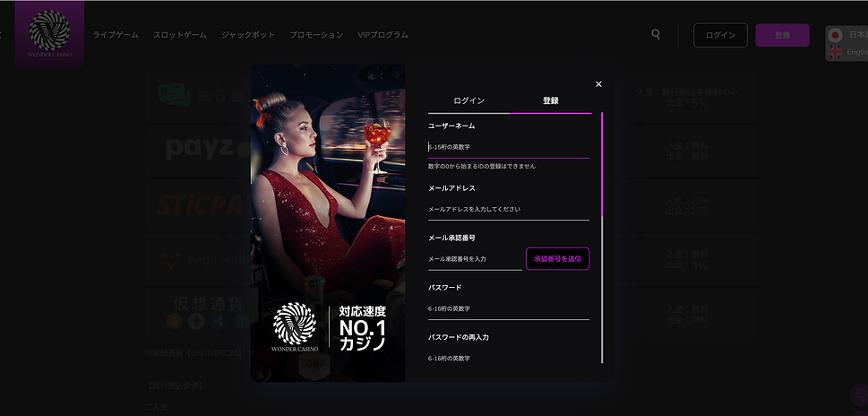The width and height of the screenshot is (868, 416).
Task: Click the 出金：5% fee cell
Action: coord(687,102)
